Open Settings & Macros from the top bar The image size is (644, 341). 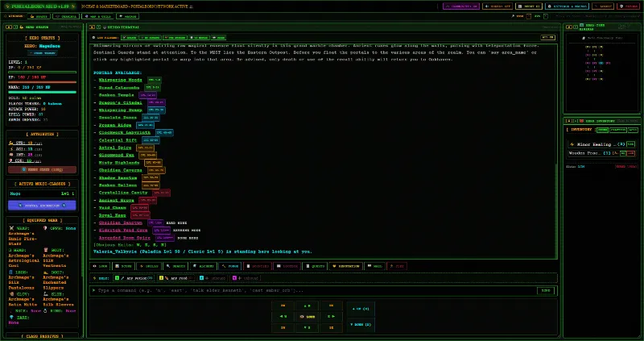pyautogui.click(x=568, y=6)
